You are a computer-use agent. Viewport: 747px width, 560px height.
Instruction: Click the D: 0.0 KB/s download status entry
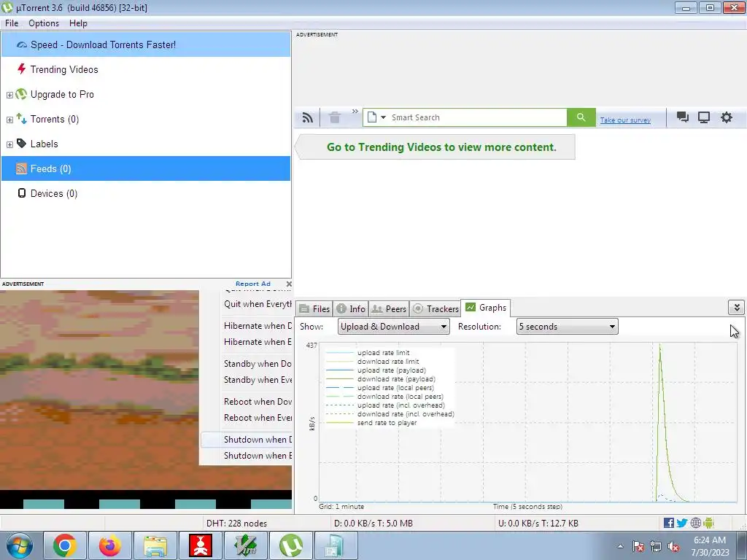point(373,524)
